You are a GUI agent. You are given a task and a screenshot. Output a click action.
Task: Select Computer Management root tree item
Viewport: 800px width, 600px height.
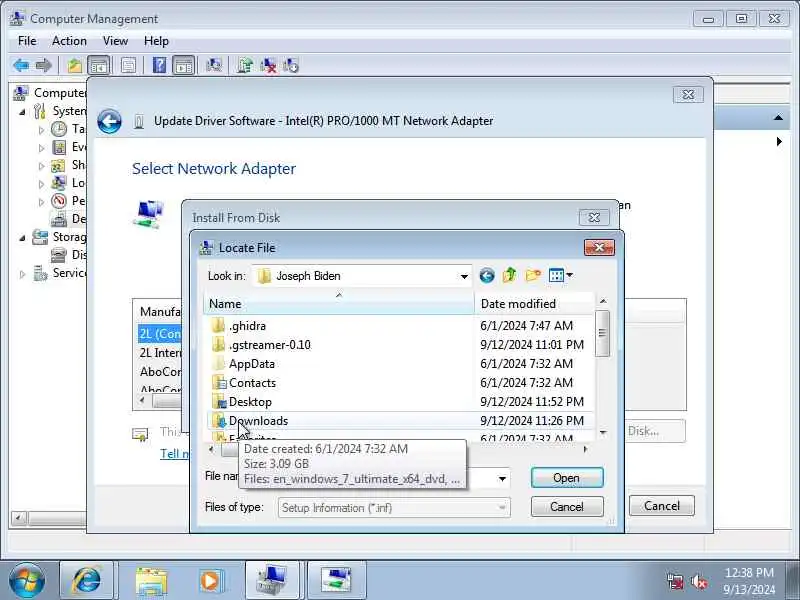(49, 93)
